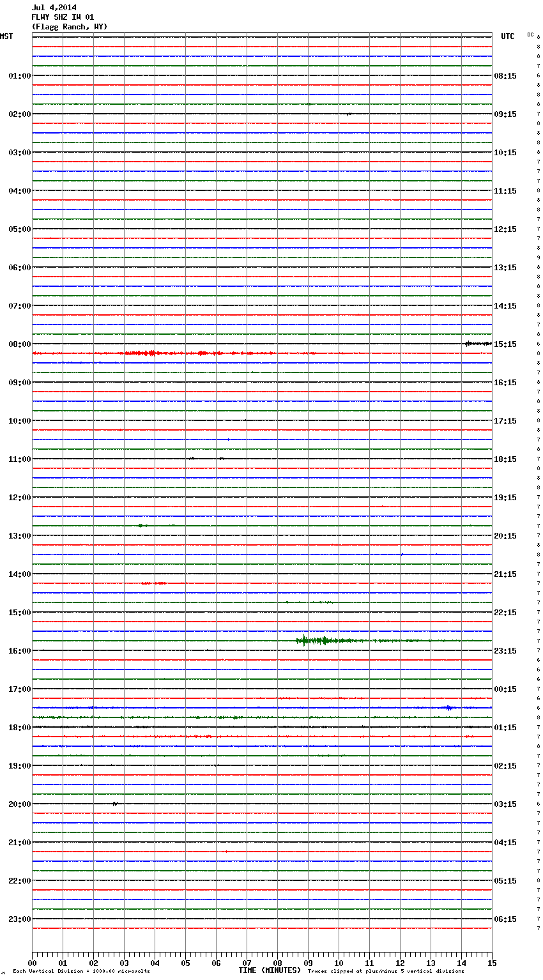
Task: Click the 'TIME (MINUTES)' axis label
Action: pos(270,970)
